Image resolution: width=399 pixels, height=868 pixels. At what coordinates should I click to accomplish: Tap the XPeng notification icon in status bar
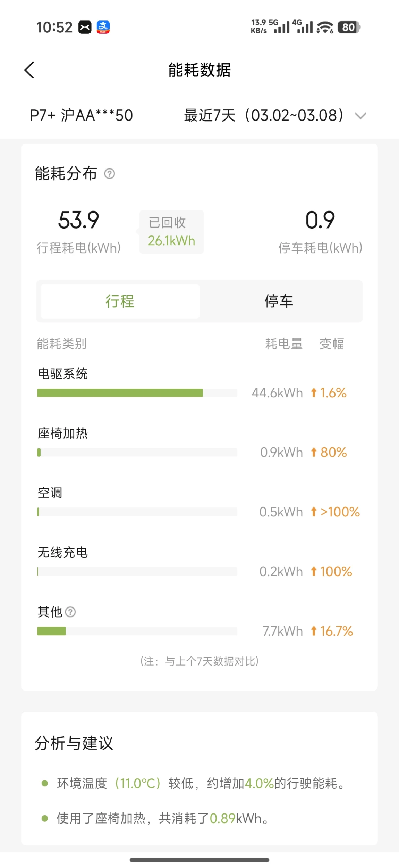click(85, 27)
